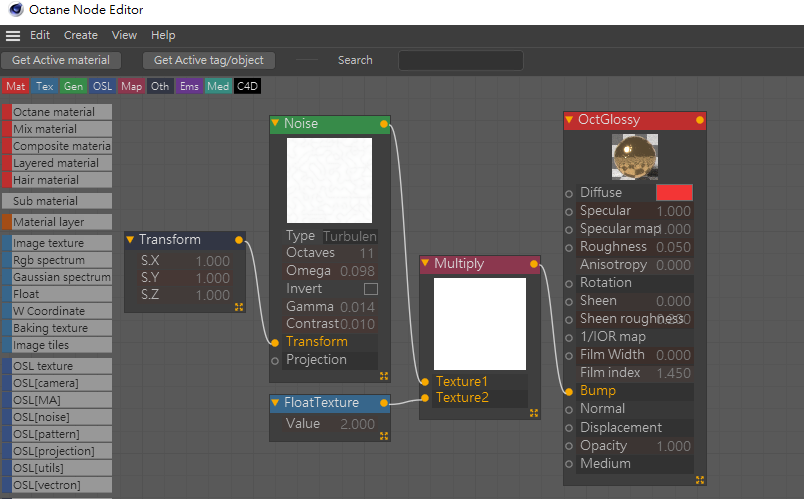Screen dimensions: 804x499
Task: Add a Gaussian spectrum node from list
Action: (x=57, y=277)
